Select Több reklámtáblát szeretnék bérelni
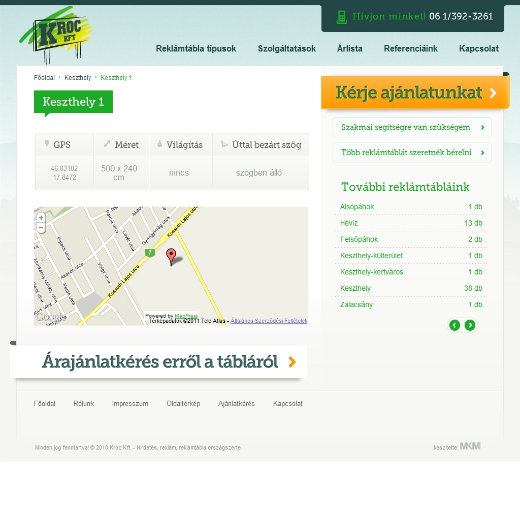The height and width of the screenshot is (520, 520). (412, 153)
